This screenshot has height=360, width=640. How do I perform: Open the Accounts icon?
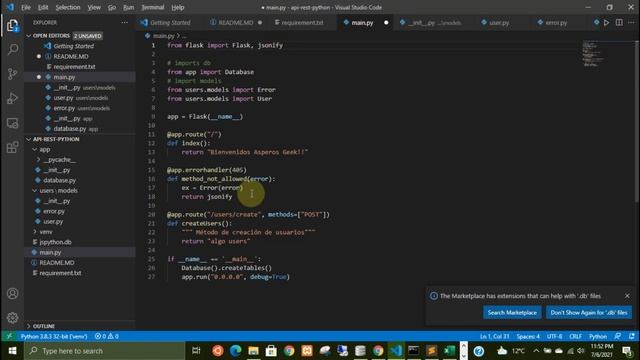tap(13, 293)
